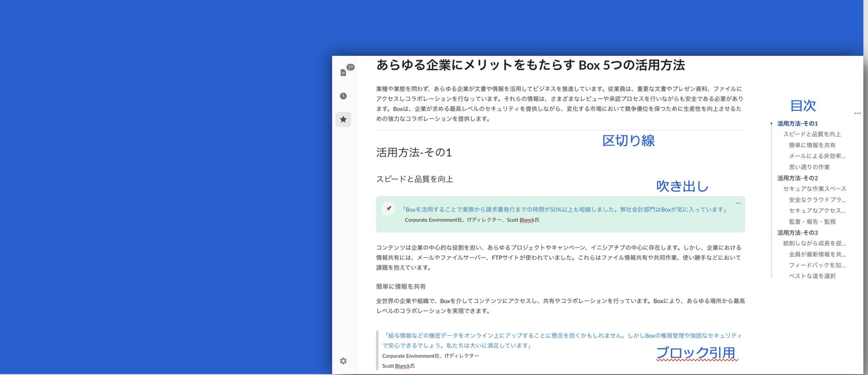
Task: Click the 簡単に情報を共有 heading in the body
Action: coord(401,287)
